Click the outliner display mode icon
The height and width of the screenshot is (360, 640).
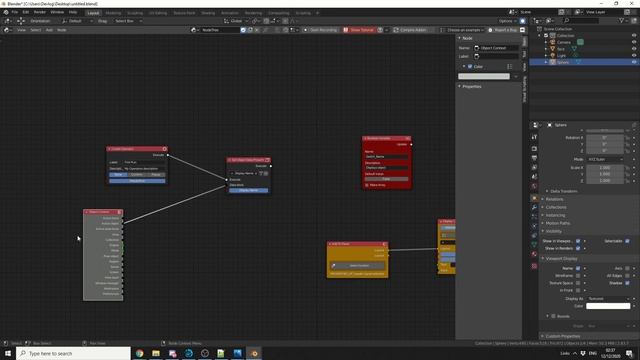(x=550, y=20)
